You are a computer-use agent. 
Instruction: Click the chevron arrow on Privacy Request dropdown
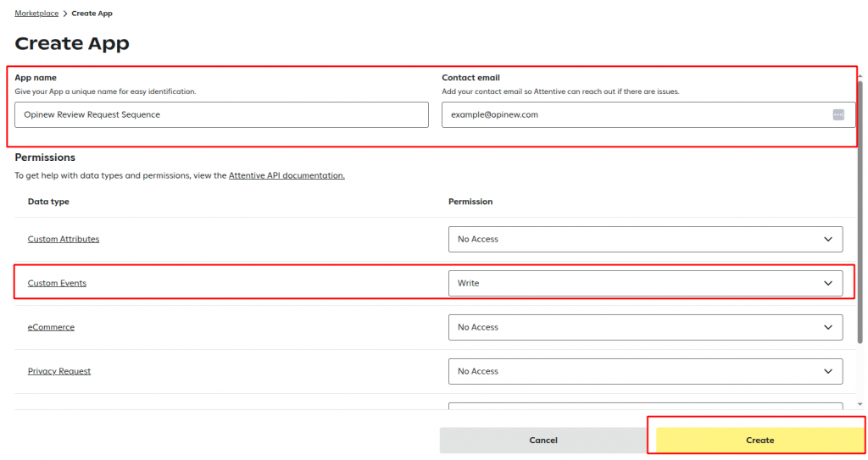[827, 371]
